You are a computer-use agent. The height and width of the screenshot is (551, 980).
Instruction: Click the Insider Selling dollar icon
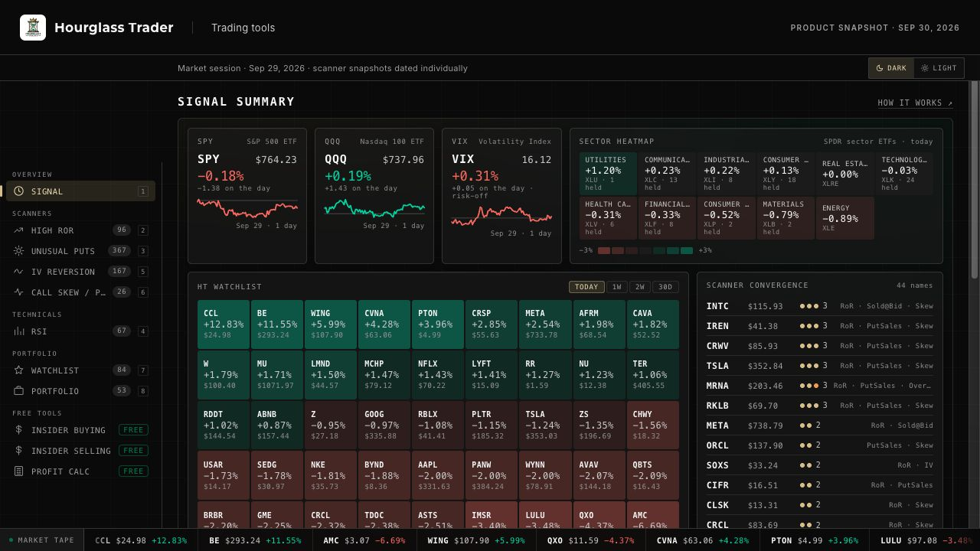click(x=19, y=451)
